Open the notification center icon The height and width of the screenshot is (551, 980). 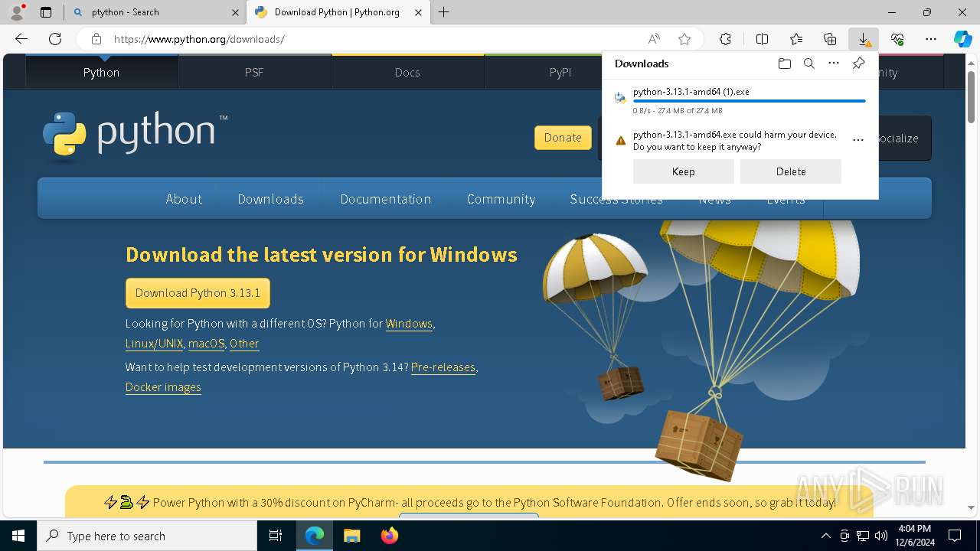(x=955, y=536)
